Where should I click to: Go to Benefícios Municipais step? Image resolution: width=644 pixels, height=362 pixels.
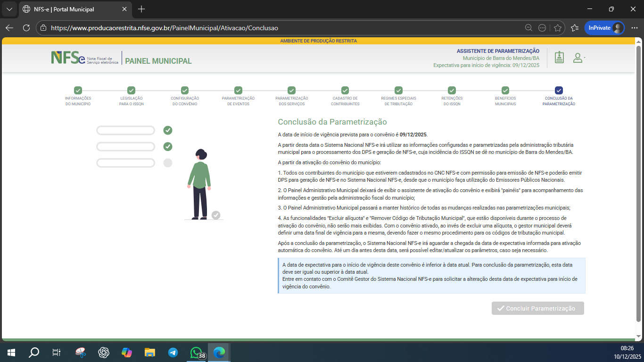pos(505,90)
